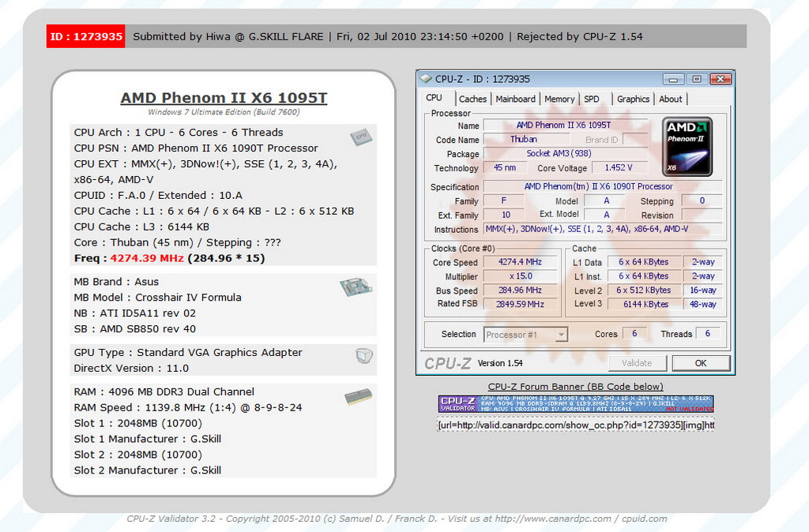Click the MB Model Crosshair IV Formula line
Image resolution: width=809 pixels, height=532 pixels.
(x=157, y=298)
